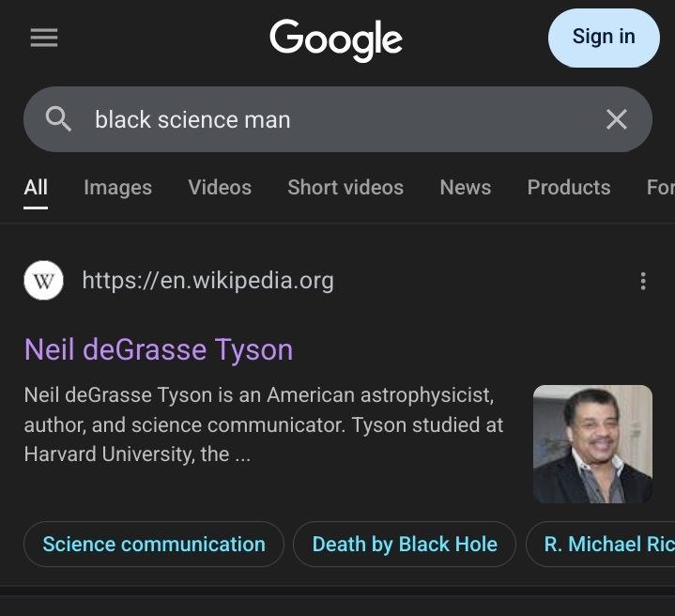Open the hamburger main menu
This screenshot has height=616, width=675.
tap(44, 38)
